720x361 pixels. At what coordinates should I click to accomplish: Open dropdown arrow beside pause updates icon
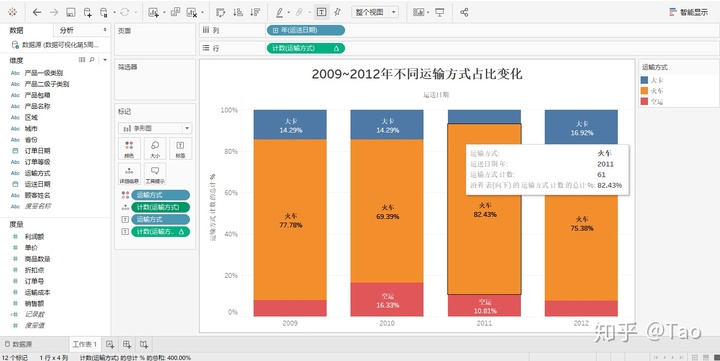(114, 13)
